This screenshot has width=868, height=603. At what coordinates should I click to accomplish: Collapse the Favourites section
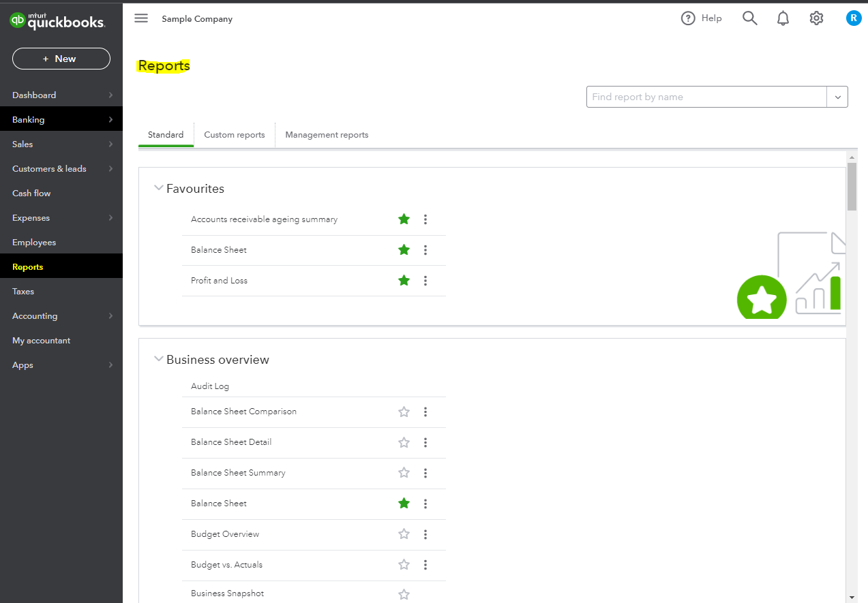pyautogui.click(x=159, y=189)
